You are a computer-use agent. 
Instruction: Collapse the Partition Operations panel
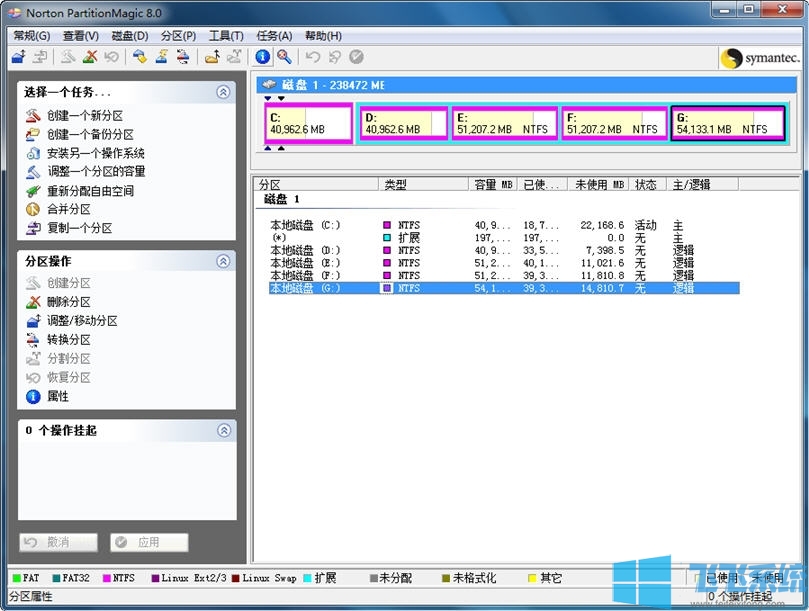(x=222, y=261)
